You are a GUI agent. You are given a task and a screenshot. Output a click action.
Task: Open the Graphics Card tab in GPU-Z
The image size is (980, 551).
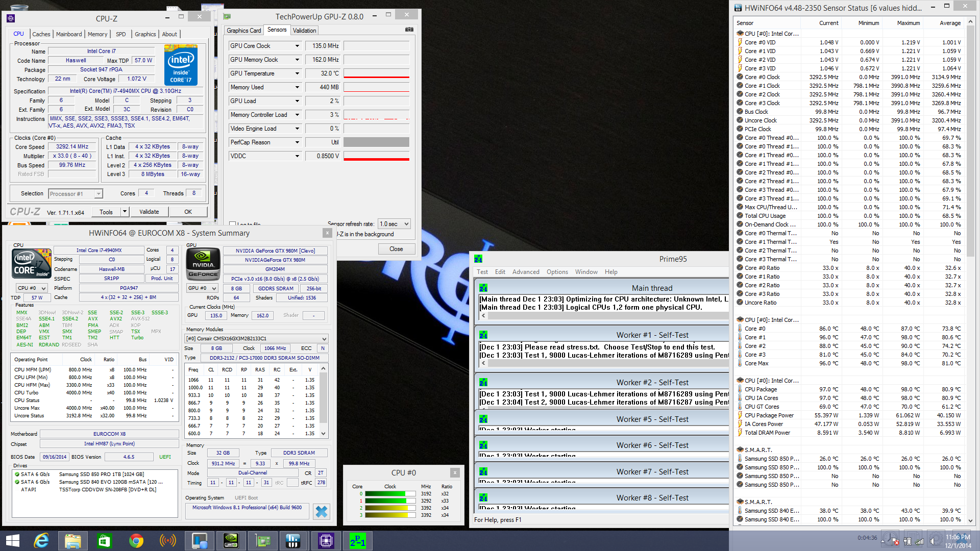(x=243, y=30)
